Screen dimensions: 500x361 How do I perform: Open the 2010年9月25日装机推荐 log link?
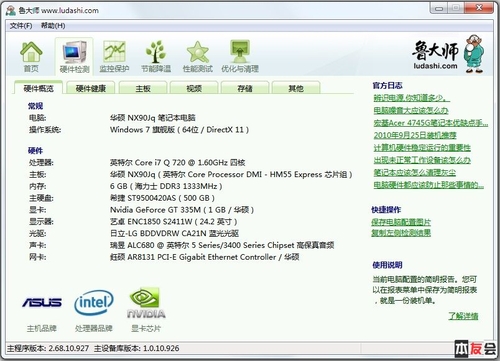[415, 135]
